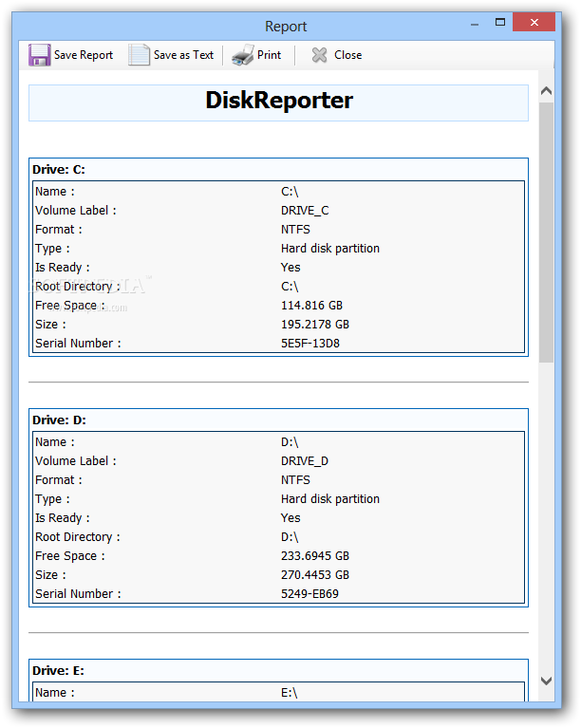Click the 'Root Directory :' field in Drive D

tap(78, 537)
